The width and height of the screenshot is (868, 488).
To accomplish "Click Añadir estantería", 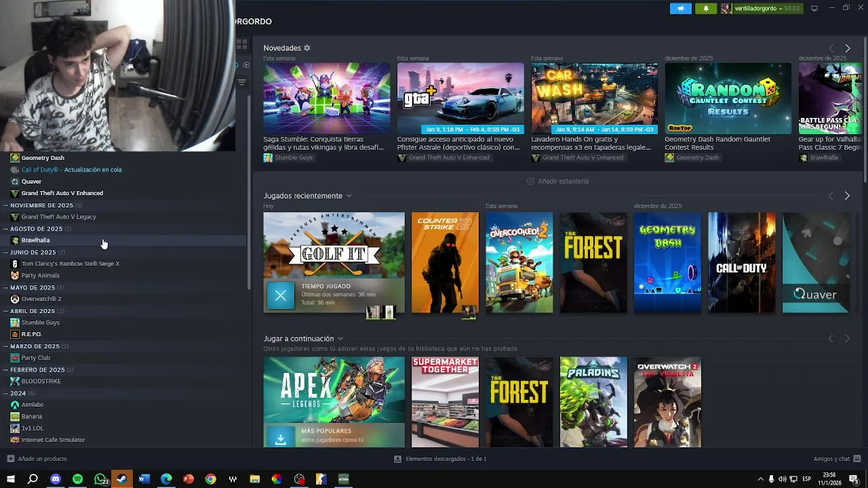I will (557, 182).
